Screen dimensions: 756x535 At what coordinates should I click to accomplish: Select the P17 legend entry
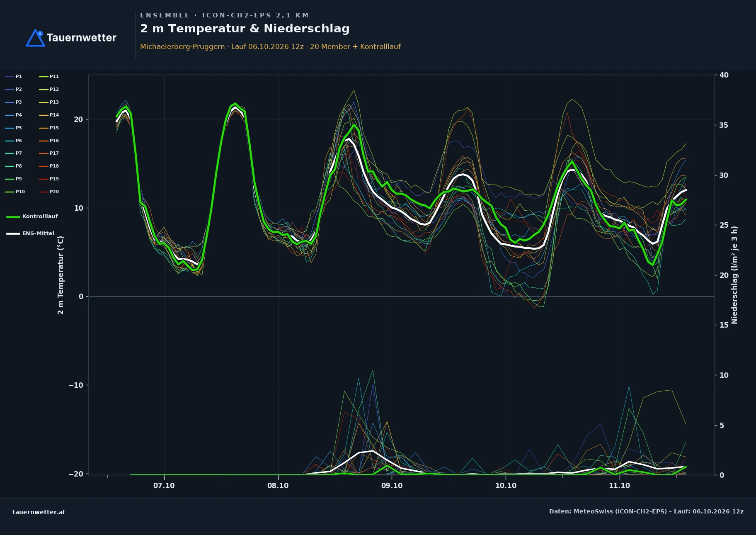[x=49, y=153]
